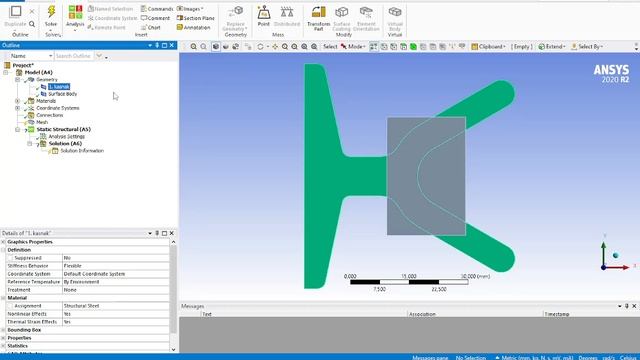Screen dimensions: 640x360
Task: Select the Surface Body tree item
Action: [62, 94]
